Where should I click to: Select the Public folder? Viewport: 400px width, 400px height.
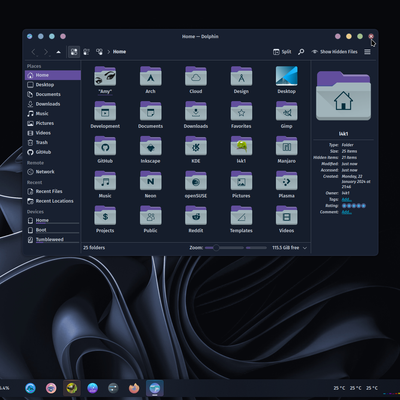(x=150, y=219)
